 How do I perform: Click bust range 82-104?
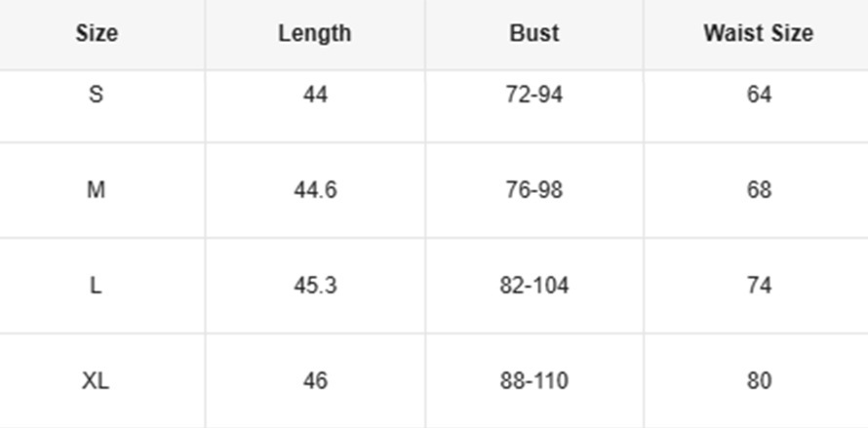534,286
